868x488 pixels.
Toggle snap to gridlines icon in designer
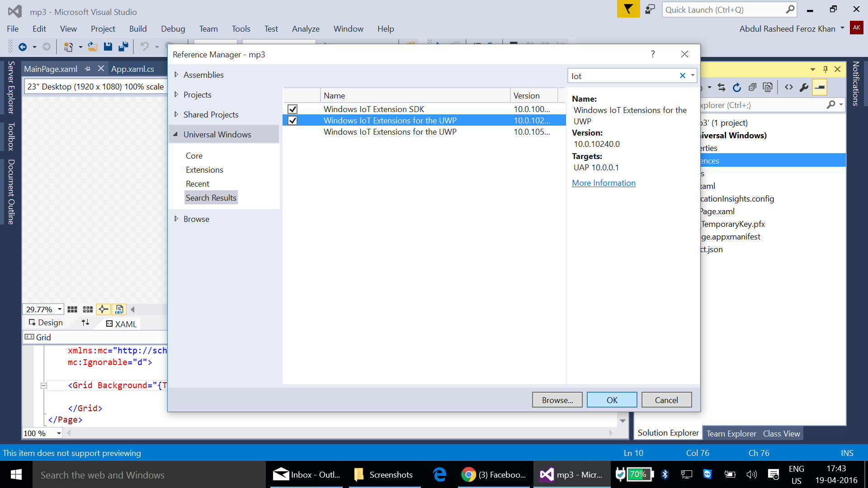(x=88, y=310)
